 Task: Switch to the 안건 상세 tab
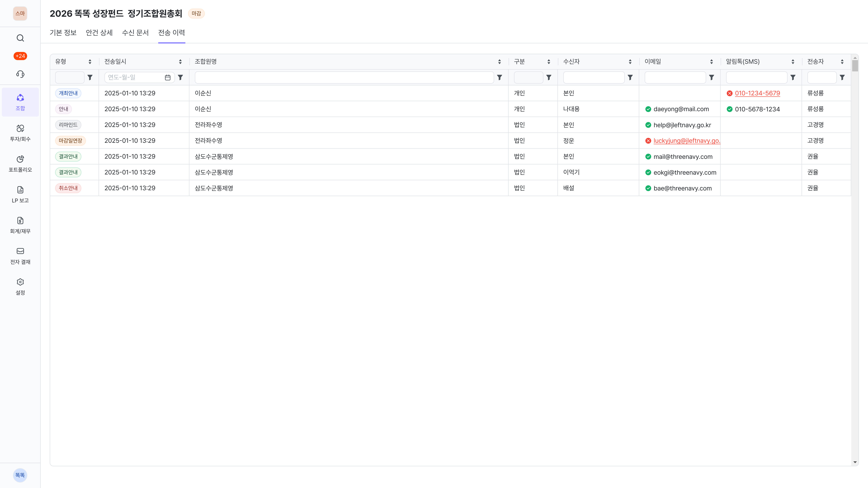click(99, 33)
